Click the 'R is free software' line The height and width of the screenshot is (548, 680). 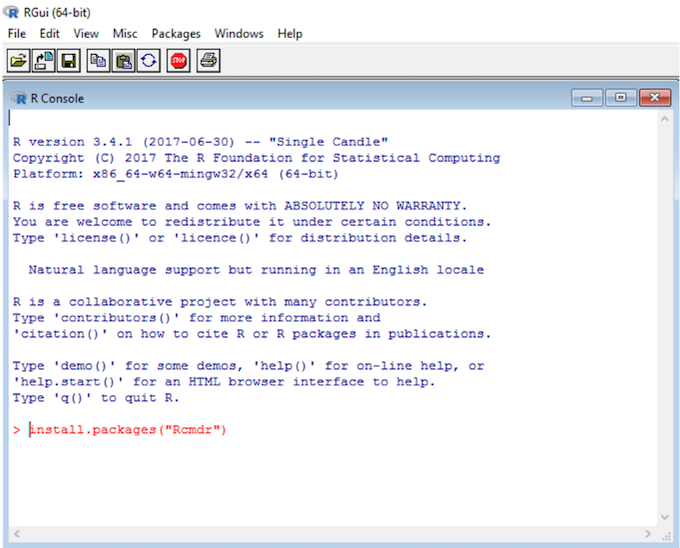240,206
